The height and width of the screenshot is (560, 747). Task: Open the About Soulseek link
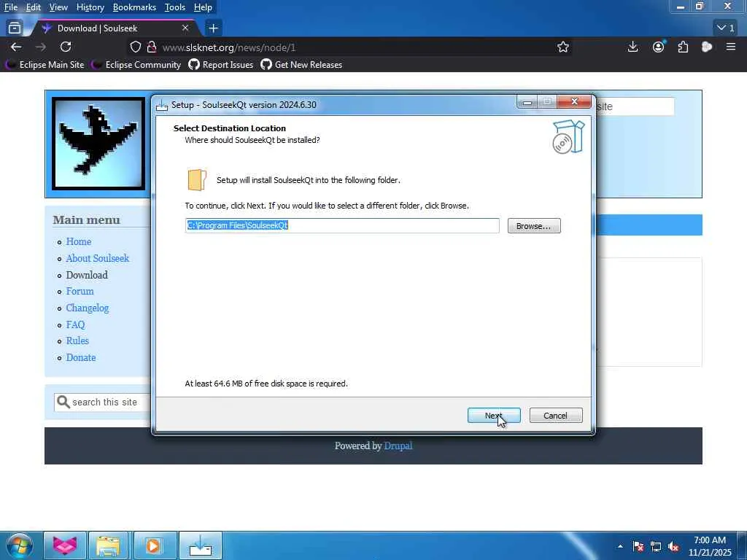click(98, 258)
